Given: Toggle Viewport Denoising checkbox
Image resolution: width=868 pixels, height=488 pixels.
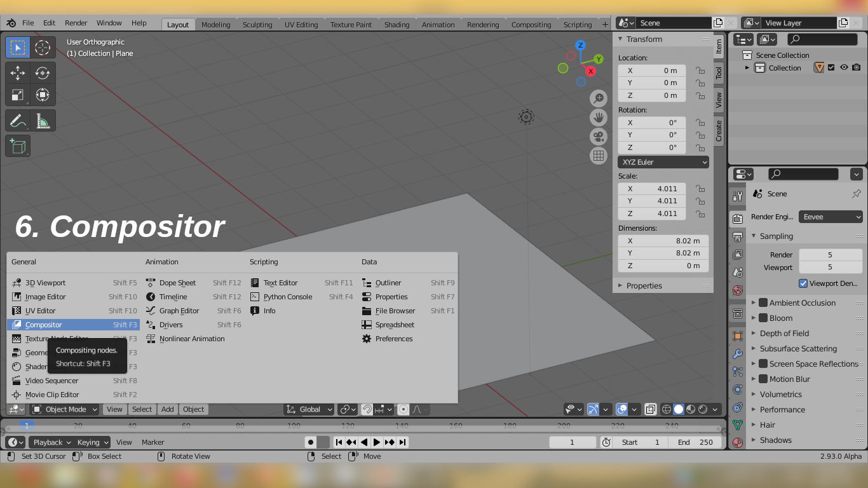Looking at the screenshot, I should coord(803,283).
